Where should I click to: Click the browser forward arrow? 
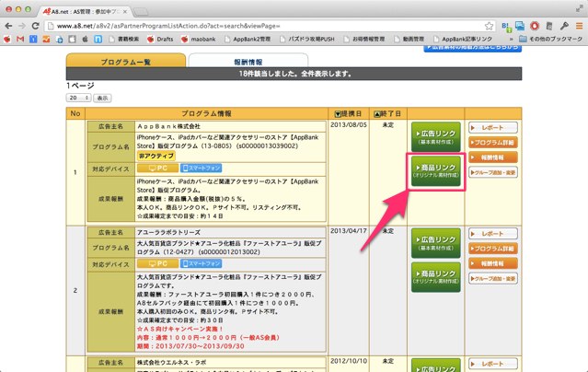[x=22, y=26]
